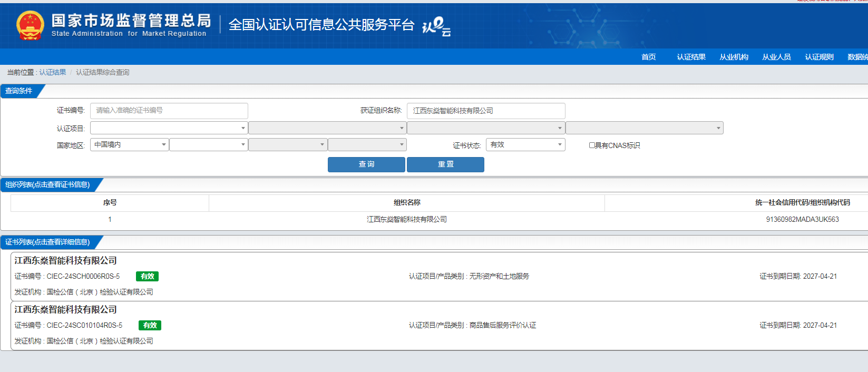Focus the 获证组织名称 input field
The height and width of the screenshot is (372, 868).
[x=486, y=111]
